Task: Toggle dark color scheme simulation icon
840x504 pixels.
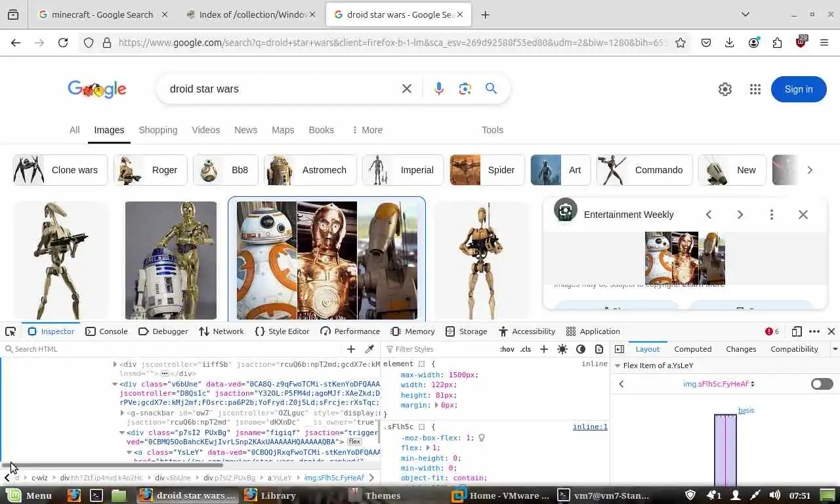Action: coord(581,349)
